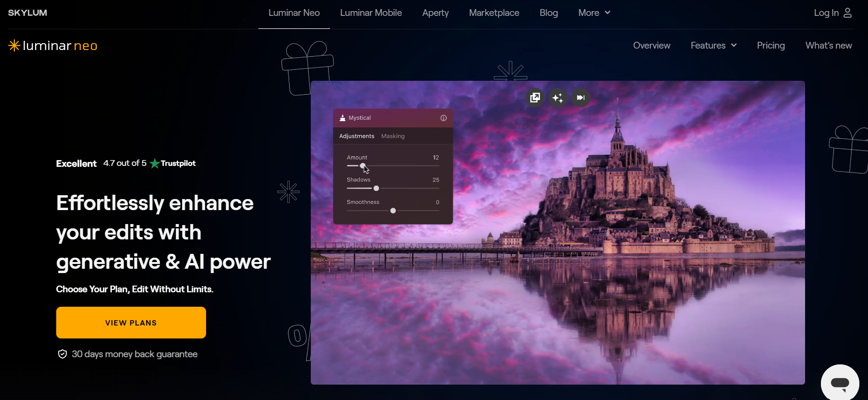
Task: Expand the More menu chevron
Action: [x=608, y=12]
